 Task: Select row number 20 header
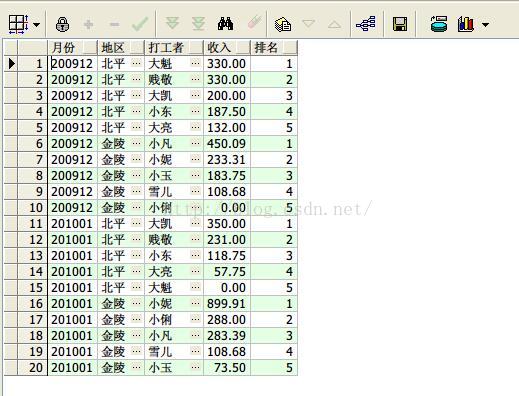coord(32,368)
